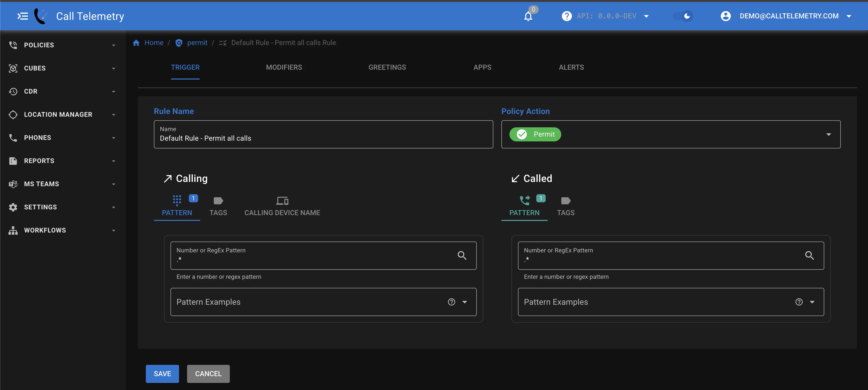Click the Called pattern help circle icon
868x390 pixels.
click(799, 302)
